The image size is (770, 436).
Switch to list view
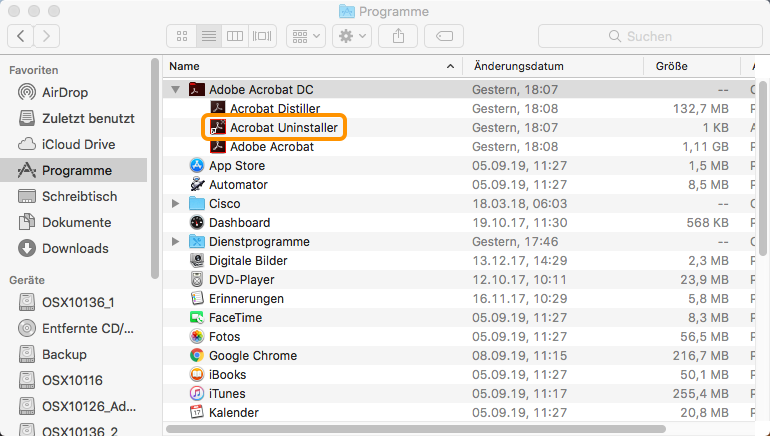[209, 36]
